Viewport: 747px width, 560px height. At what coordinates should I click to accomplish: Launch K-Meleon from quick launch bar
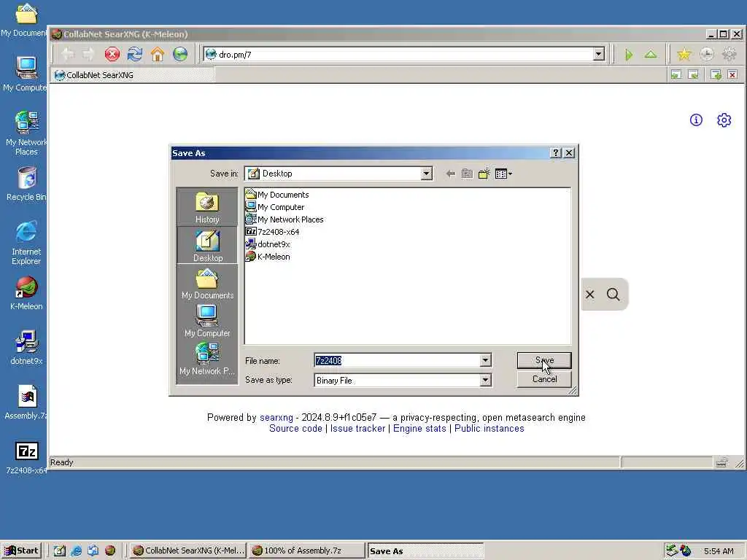click(x=110, y=551)
